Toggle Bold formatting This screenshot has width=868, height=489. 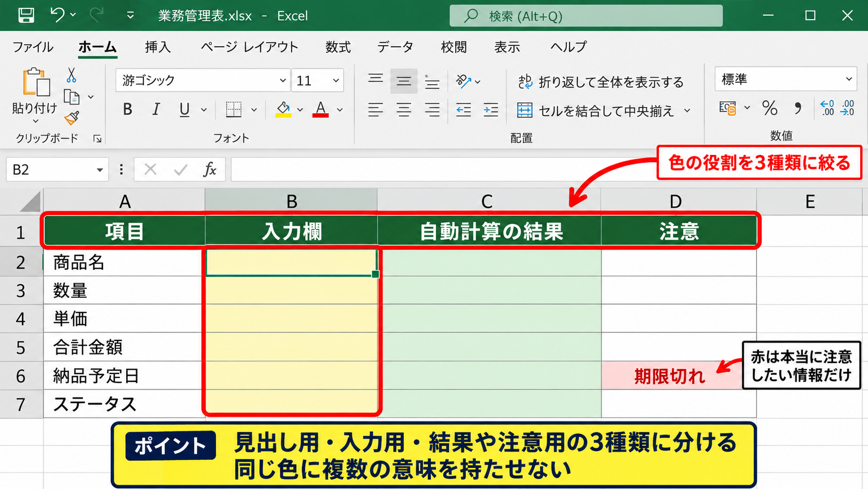(127, 110)
